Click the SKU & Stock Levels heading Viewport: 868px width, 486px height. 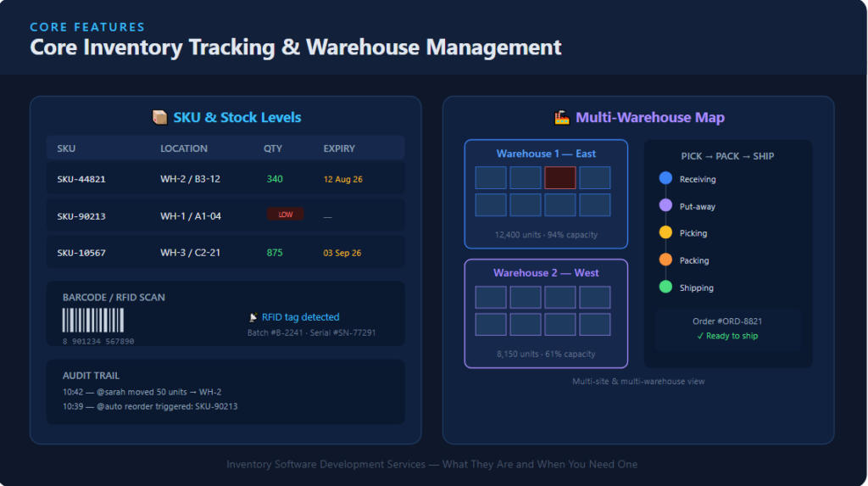click(237, 118)
